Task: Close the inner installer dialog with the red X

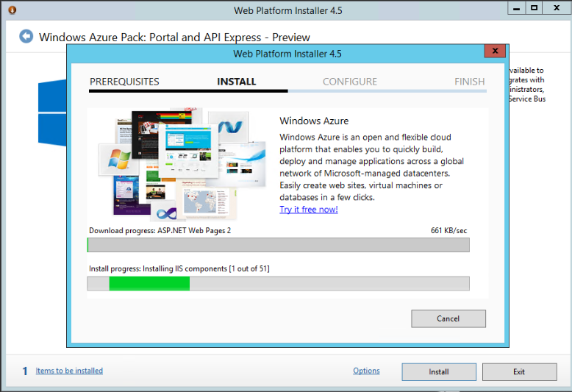Action: point(495,51)
